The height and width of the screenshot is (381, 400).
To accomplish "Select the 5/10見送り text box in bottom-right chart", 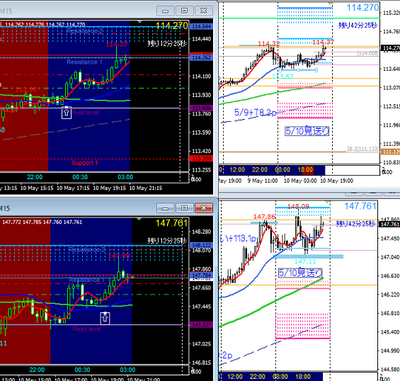I will click(x=301, y=273).
